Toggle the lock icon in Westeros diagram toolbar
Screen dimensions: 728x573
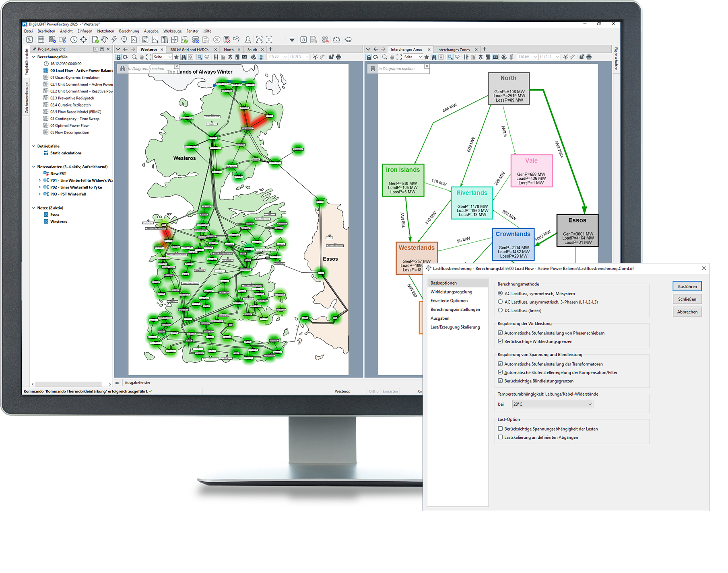click(x=119, y=57)
